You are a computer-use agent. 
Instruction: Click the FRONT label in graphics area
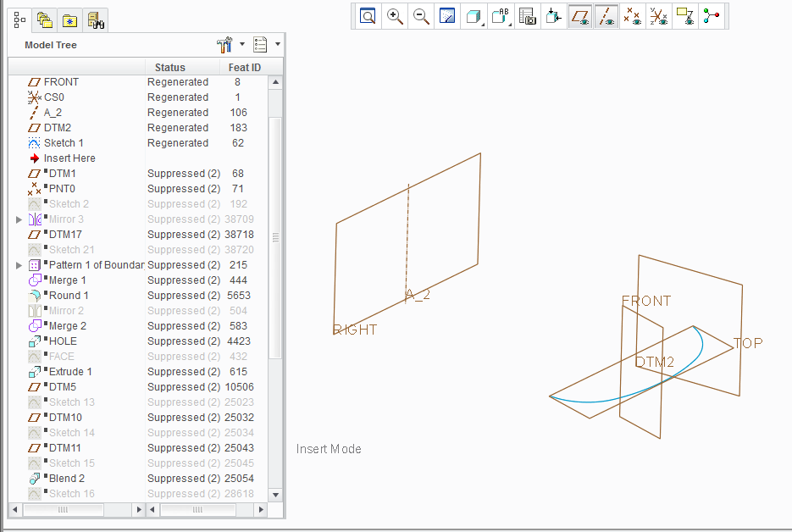pos(646,301)
